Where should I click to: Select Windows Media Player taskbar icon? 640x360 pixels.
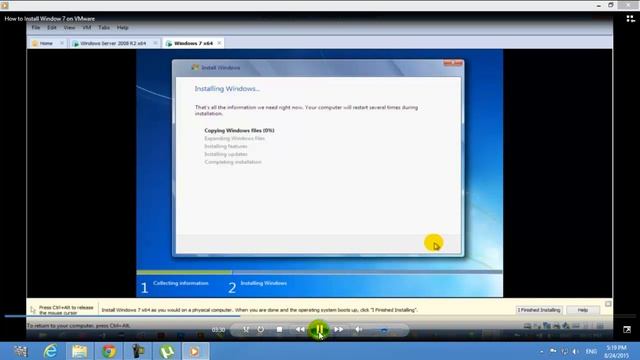(195, 351)
